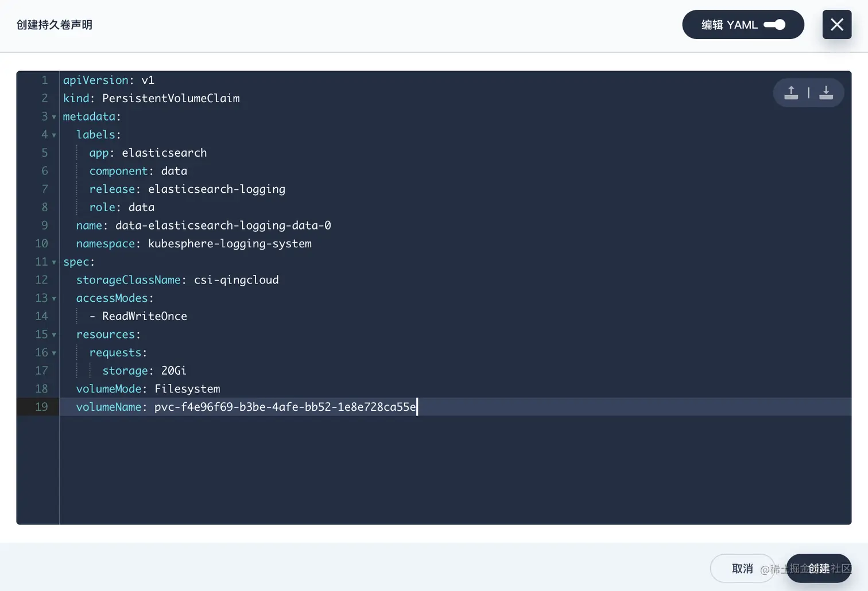Click the role: data line
The width and height of the screenshot is (868, 591).
(x=122, y=207)
